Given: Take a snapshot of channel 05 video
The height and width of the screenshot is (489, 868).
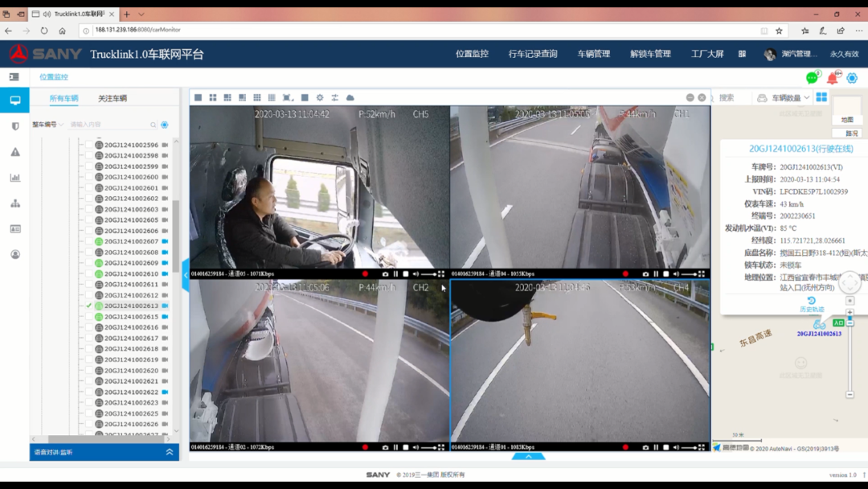Looking at the screenshot, I should tap(385, 274).
